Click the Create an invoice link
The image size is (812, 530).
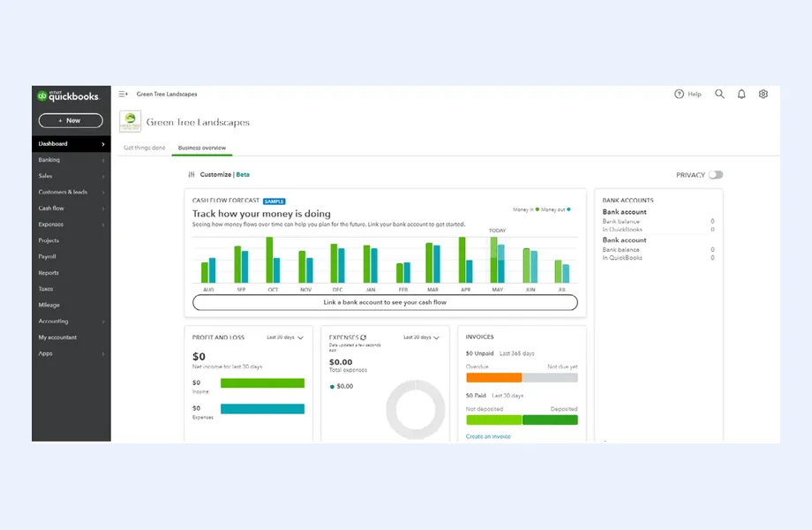488,436
